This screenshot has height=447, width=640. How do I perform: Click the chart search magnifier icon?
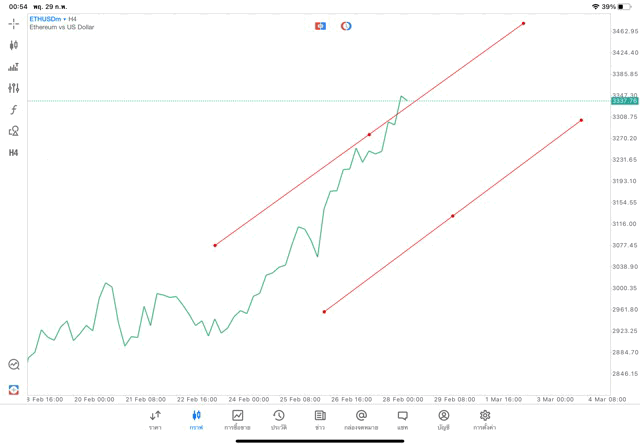click(14, 365)
